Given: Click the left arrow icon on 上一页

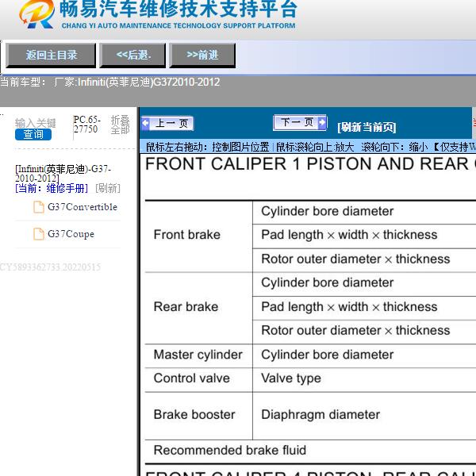Looking at the screenshot, I should [145, 123].
